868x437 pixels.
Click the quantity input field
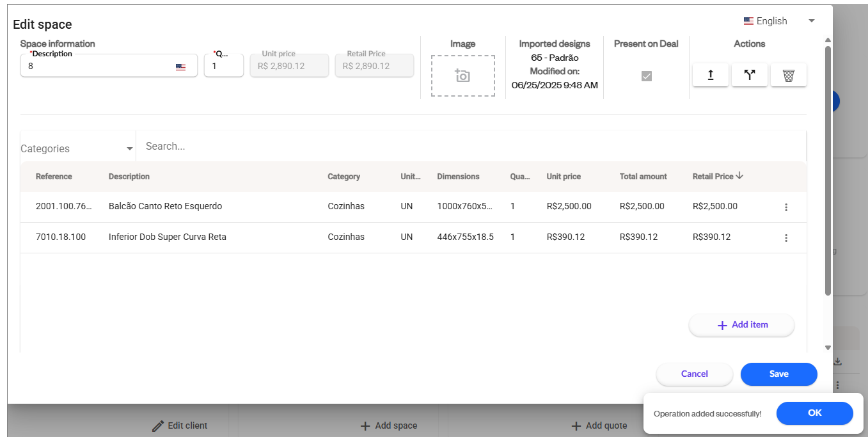[224, 66]
